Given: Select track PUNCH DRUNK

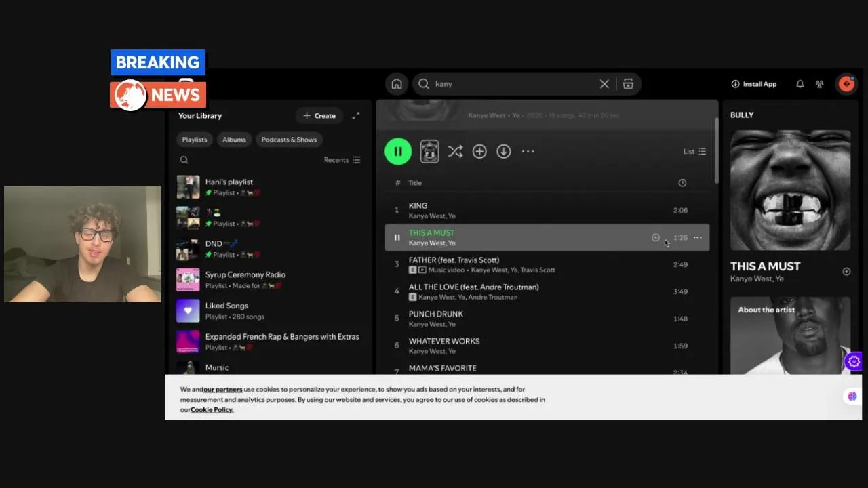Looking at the screenshot, I should coord(547,319).
